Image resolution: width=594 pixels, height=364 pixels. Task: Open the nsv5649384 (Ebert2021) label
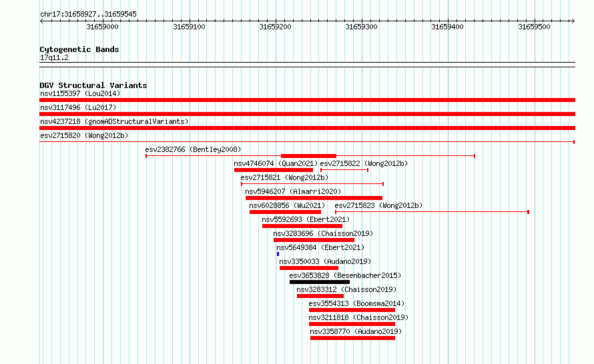320,247
